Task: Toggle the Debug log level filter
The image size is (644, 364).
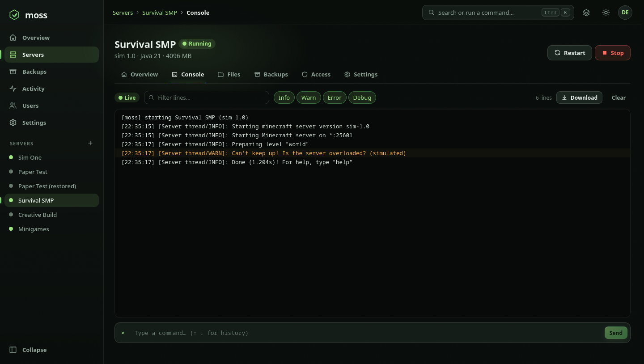Action: tap(362, 97)
